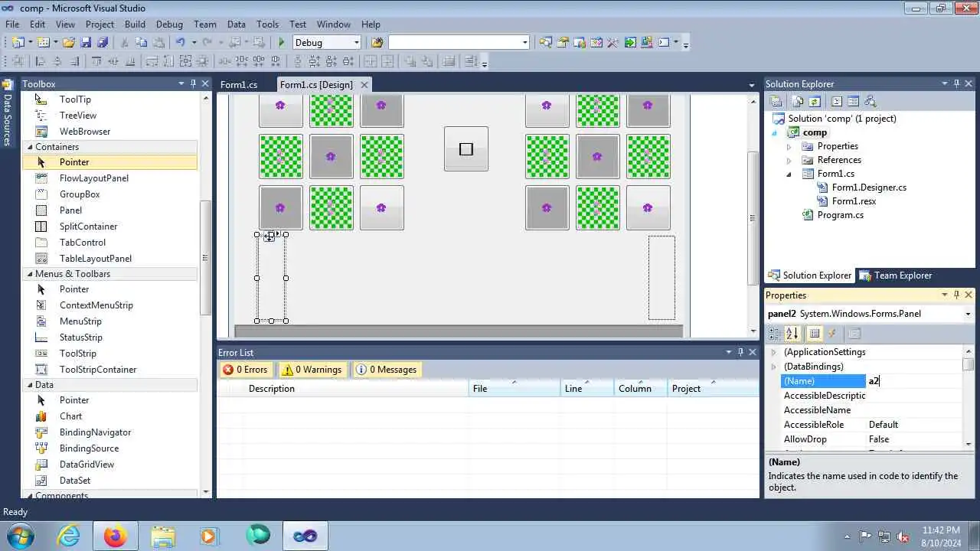Click the AllowDrop property False value

914,439
